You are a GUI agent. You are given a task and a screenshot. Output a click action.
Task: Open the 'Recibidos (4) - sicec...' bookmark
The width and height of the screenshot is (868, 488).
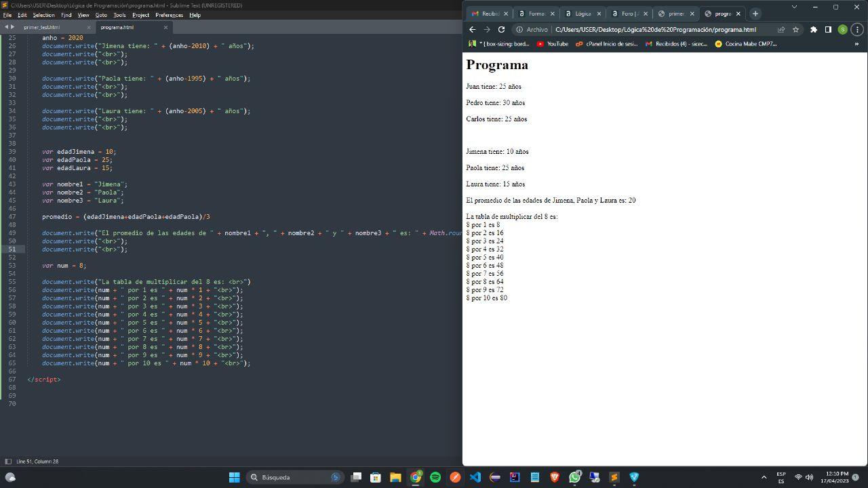[675, 43]
